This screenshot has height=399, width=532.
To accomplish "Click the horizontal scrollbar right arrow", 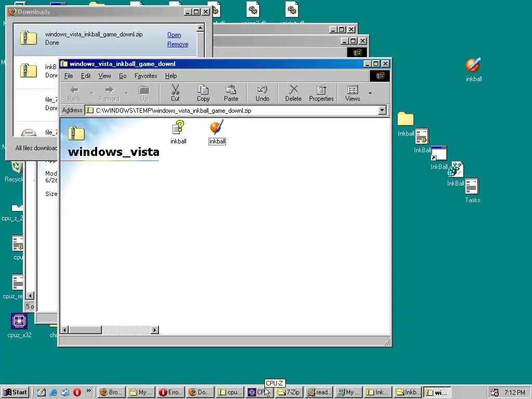I will (155, 330).
